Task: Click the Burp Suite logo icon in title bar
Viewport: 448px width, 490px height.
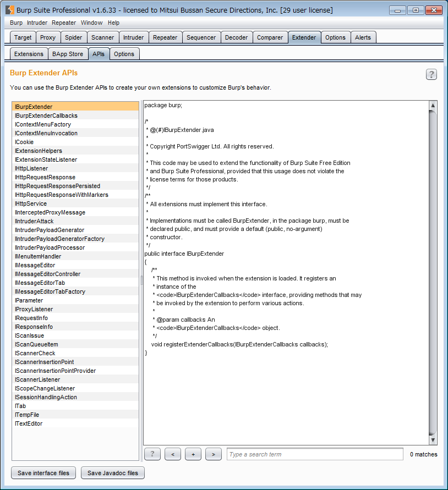Action: pos(10,10)
